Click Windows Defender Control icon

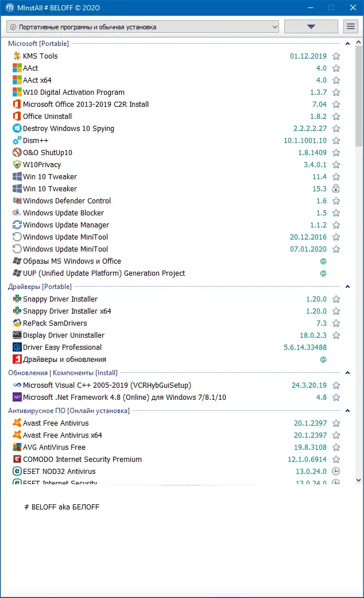pos(17,200)
